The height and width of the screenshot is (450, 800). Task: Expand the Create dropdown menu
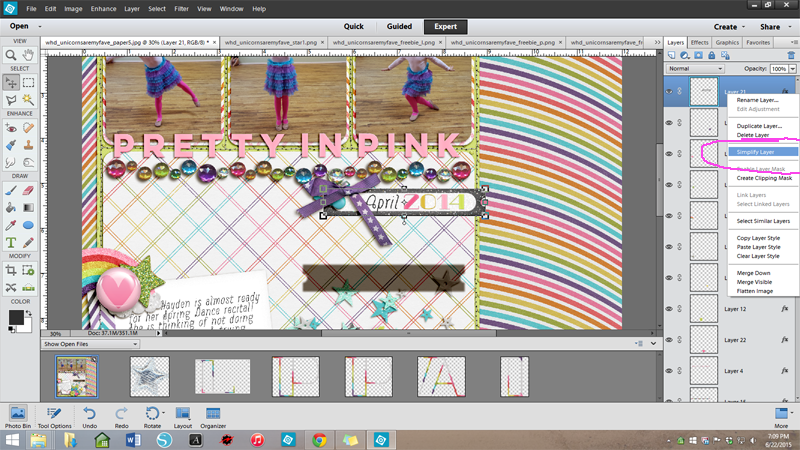point(728,27)
